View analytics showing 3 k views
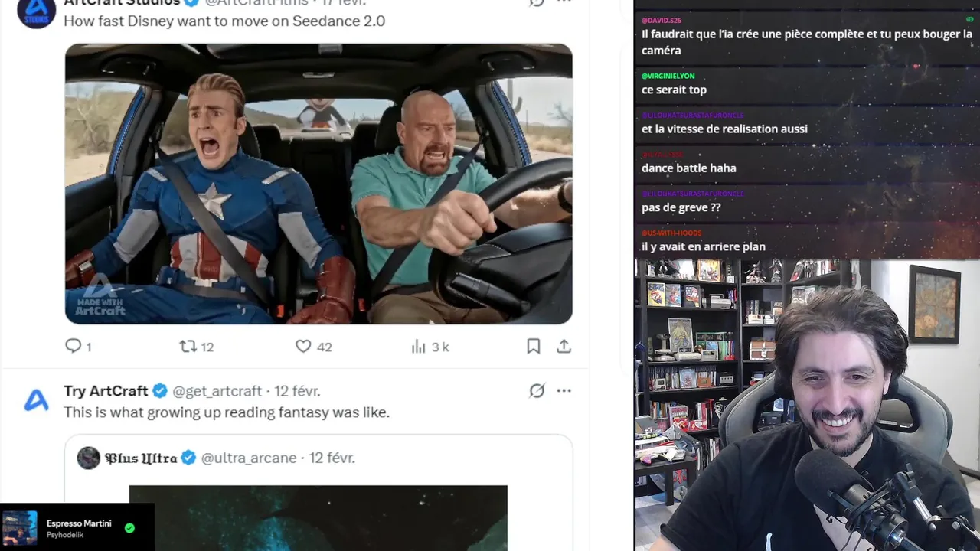 [x=430, y=347]
